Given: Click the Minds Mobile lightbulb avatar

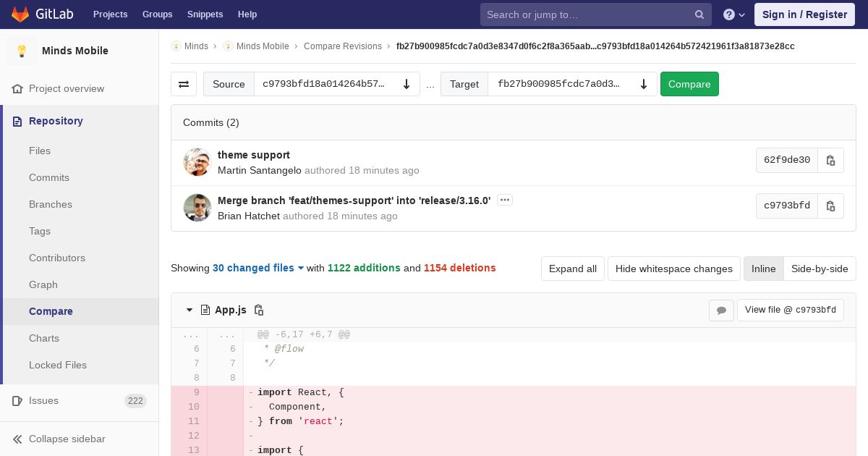Looking at the screenshot, I should click(x=22, y=51).
